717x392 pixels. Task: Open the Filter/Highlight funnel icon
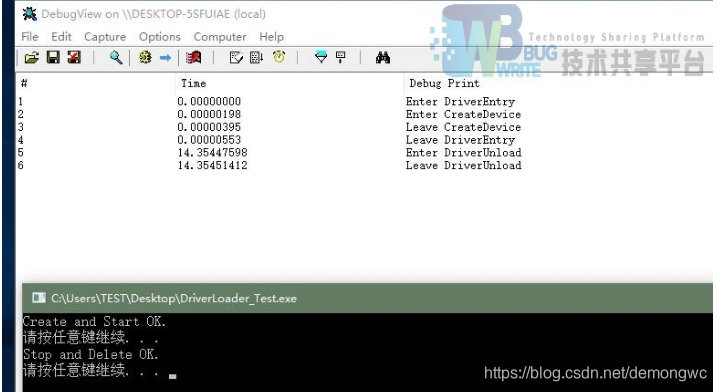[321, 57]
